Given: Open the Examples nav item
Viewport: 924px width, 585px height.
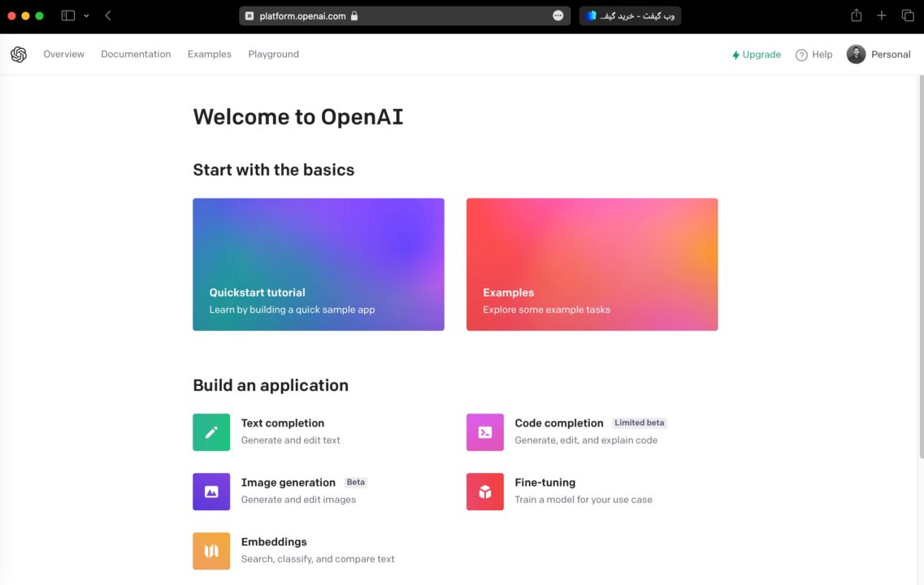Looking at the screenshot, I should pyautogui.click(x=209, y=54).
